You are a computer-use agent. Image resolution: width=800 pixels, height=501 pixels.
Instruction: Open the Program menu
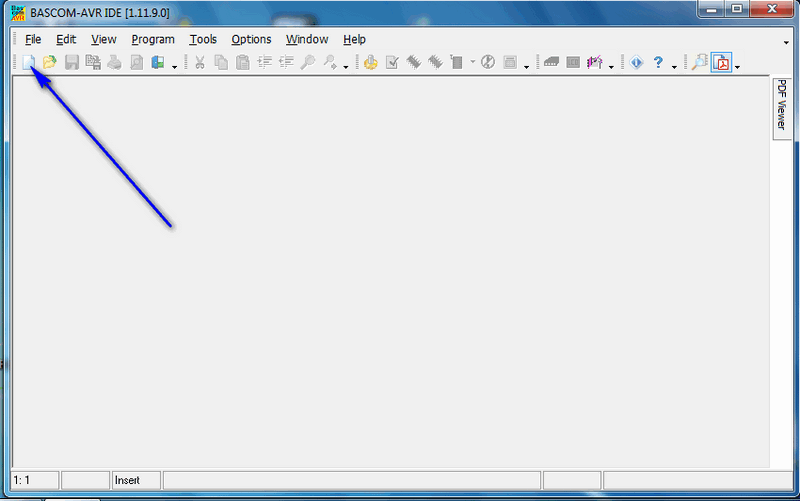point(153,39)
